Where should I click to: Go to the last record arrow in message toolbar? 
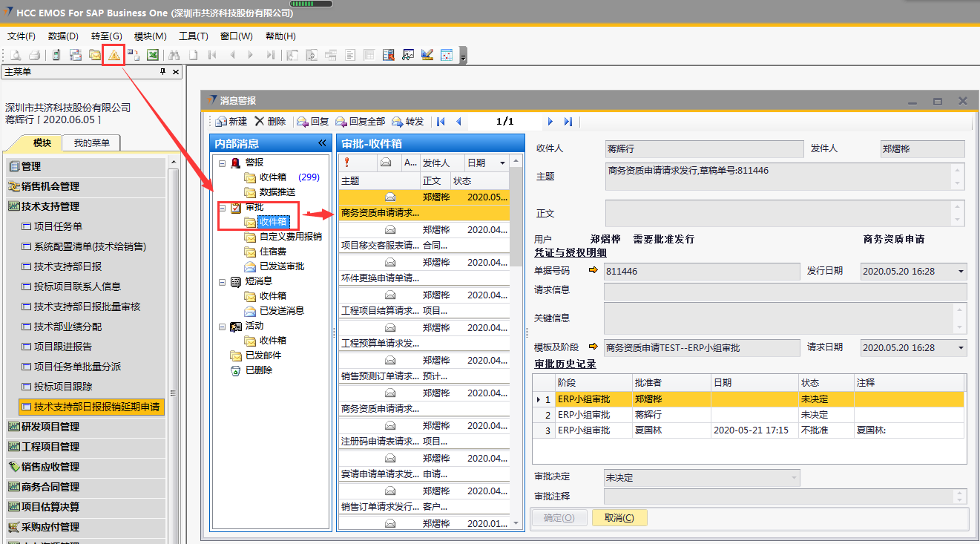tap(568, 122)
